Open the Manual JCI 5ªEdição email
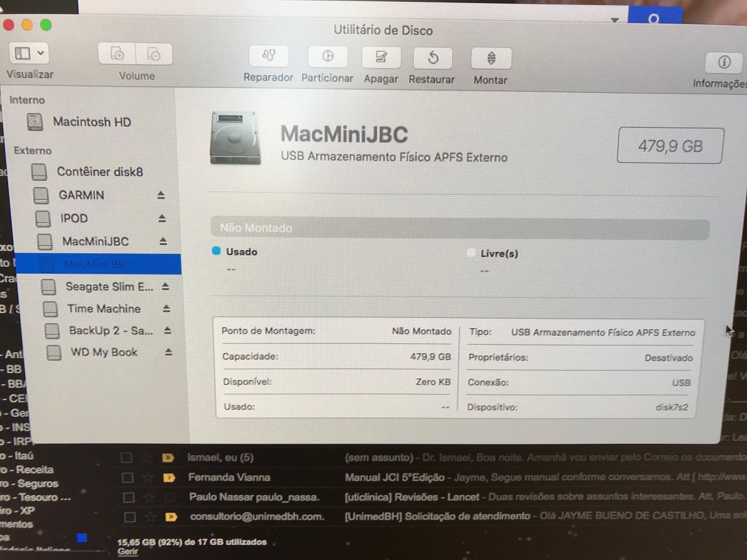The image size is (747, 560). [x=395, y=477]
